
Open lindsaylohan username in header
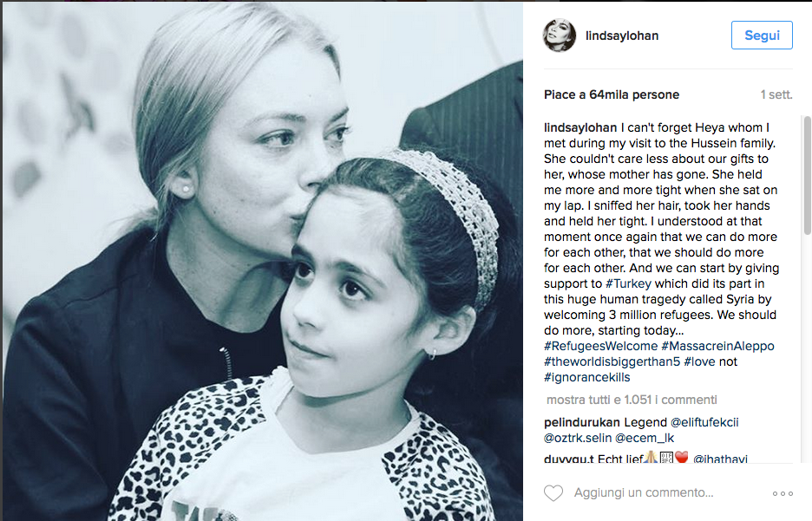622,36
